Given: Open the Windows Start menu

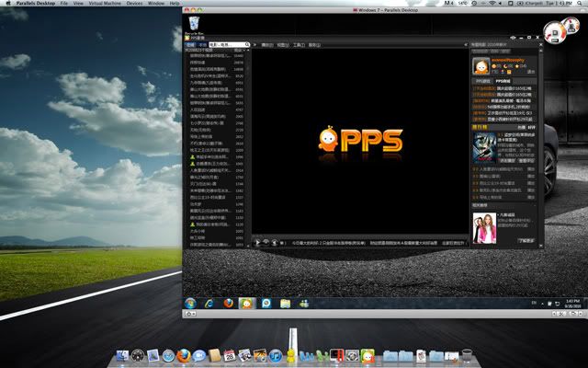Looking at the screenshot, I should coord(191,303).
